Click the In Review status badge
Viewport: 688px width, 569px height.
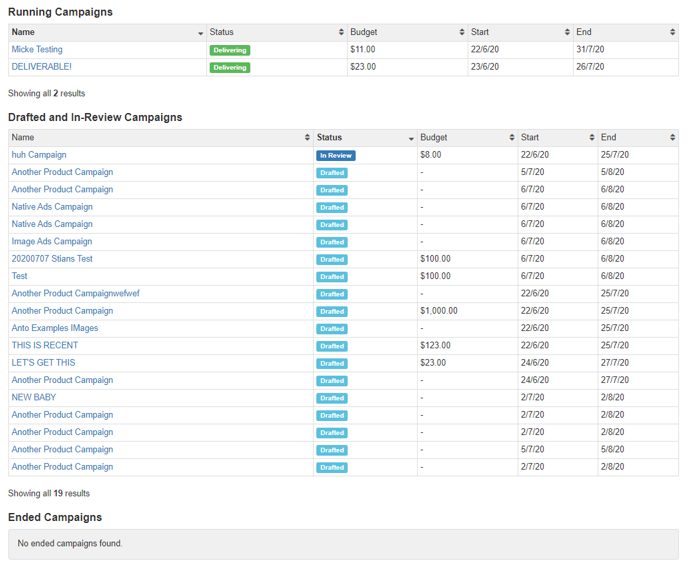point(336,156)
